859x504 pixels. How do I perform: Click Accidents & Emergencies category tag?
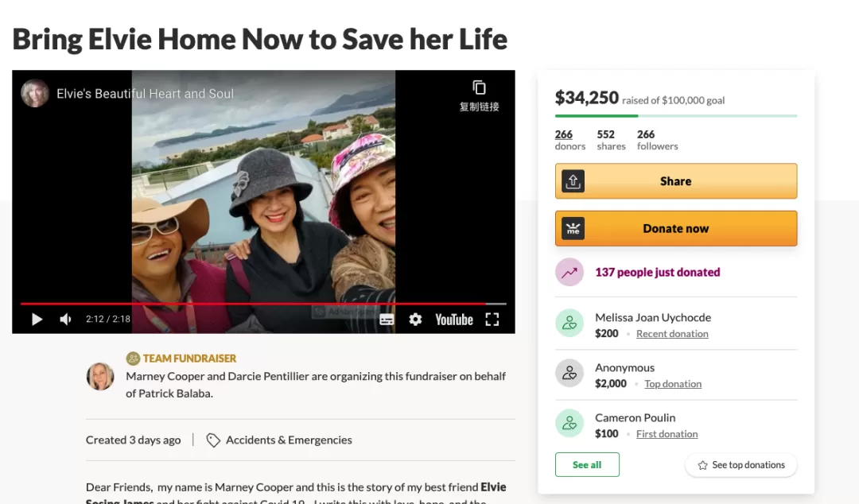click(x=279, y=440)
